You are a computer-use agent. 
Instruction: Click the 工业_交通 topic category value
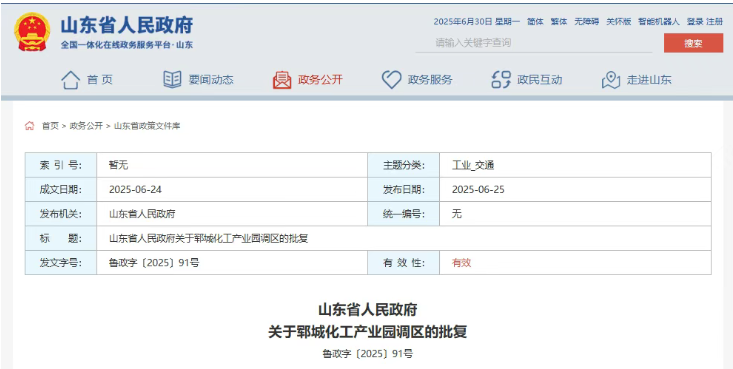click(x=473, y=165)
